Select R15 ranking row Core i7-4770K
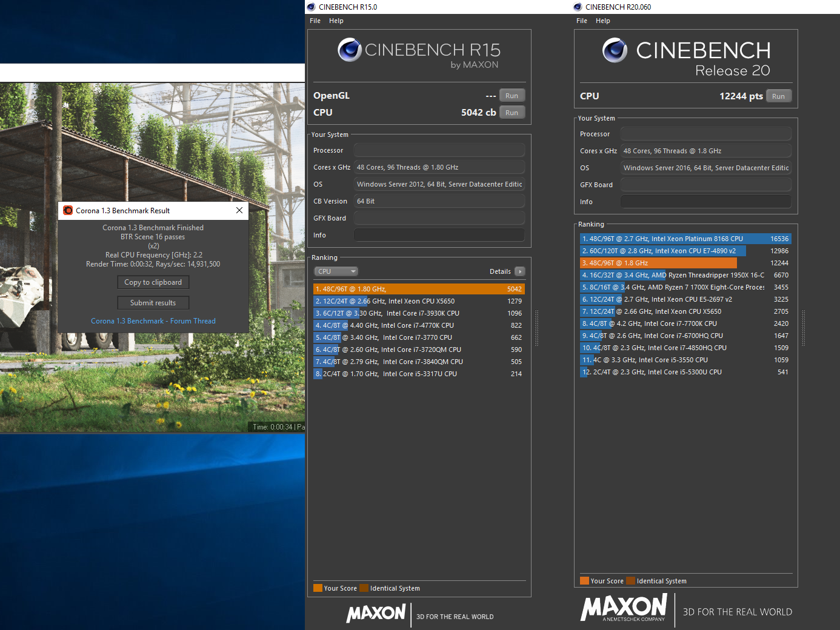Screen dimensions: 840x630 (419, 325)
